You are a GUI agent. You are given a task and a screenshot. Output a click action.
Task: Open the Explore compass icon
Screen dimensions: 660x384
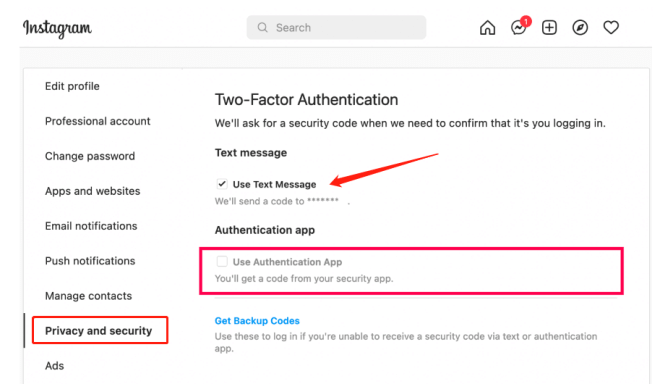[x=580, y=28]
